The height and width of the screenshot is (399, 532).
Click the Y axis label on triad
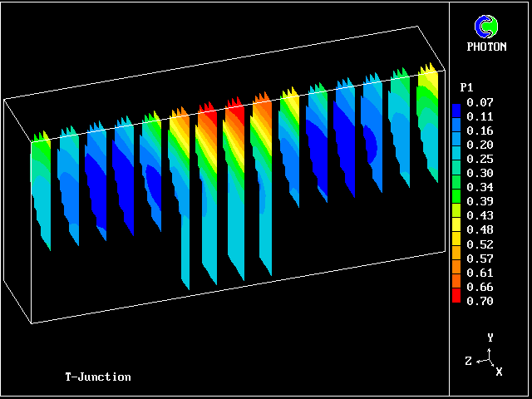[490, 337]
